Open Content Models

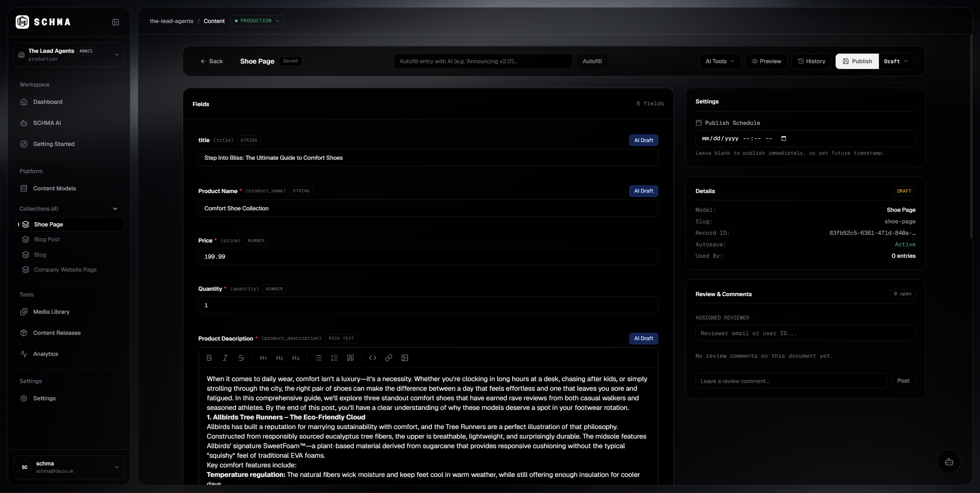click(x=69, y=188)
